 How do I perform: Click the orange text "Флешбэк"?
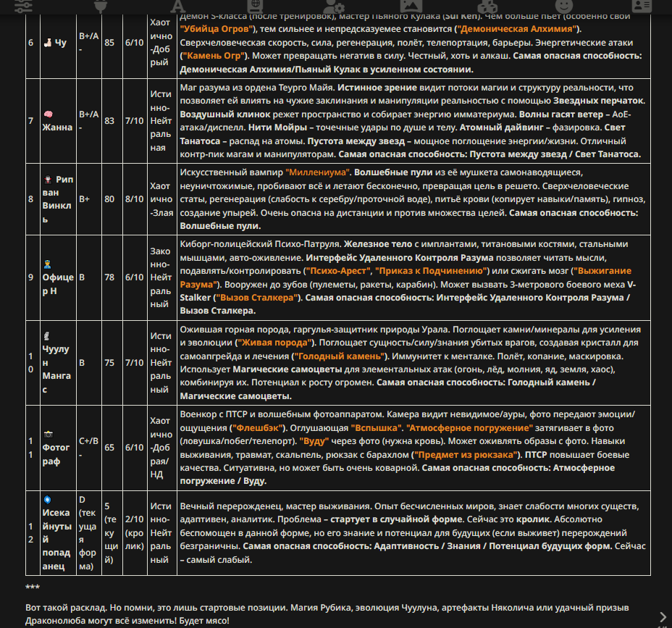(258, 428)
